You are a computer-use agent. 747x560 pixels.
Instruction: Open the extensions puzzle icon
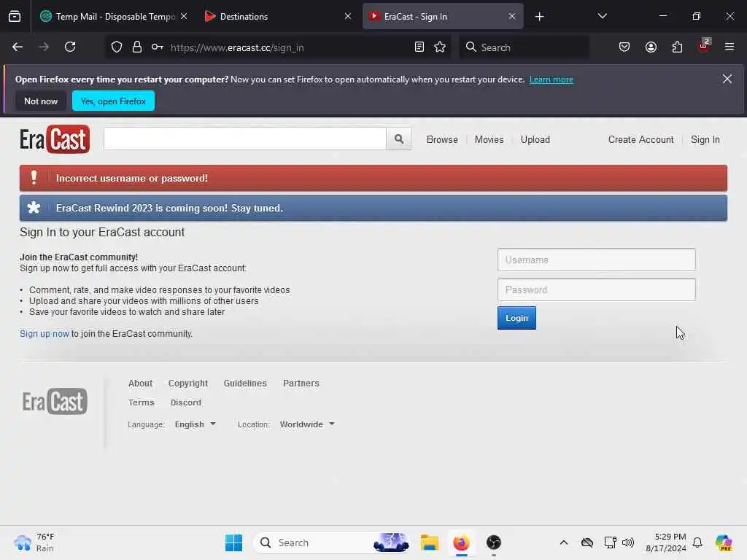[677, 47]
